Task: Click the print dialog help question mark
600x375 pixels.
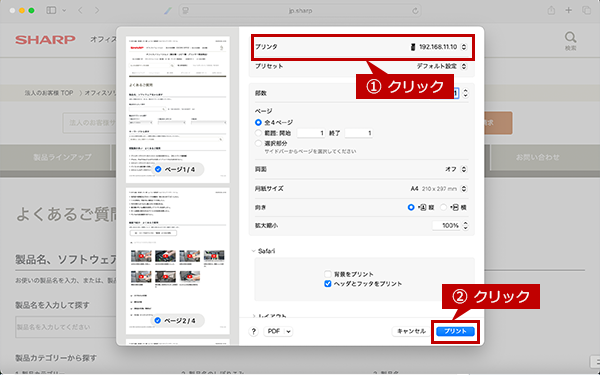Action: [x=253, y=331]
